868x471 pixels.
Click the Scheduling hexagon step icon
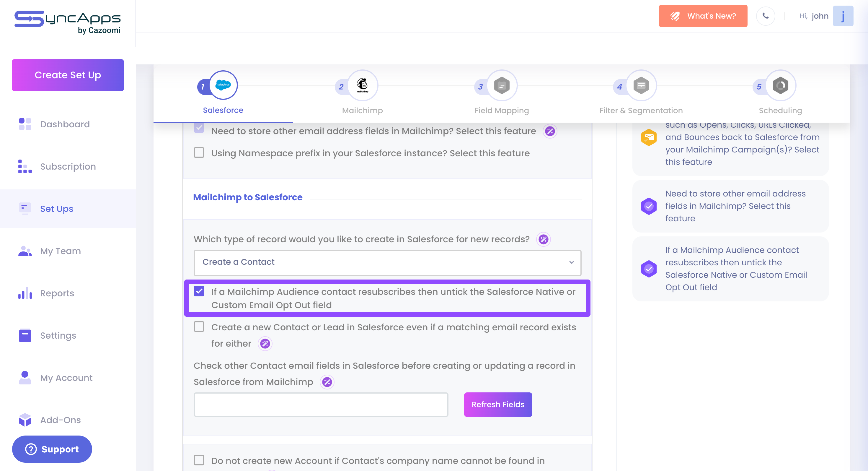tap(780, 85)
